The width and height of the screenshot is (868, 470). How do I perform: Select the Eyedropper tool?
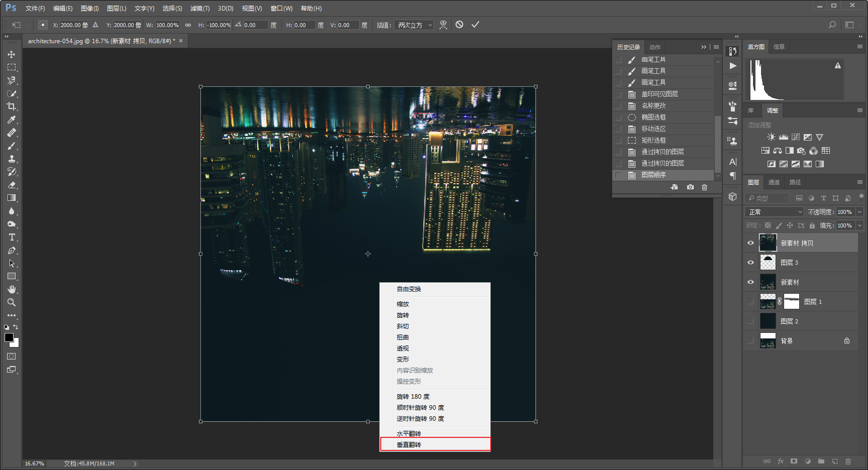pos(11,120)
